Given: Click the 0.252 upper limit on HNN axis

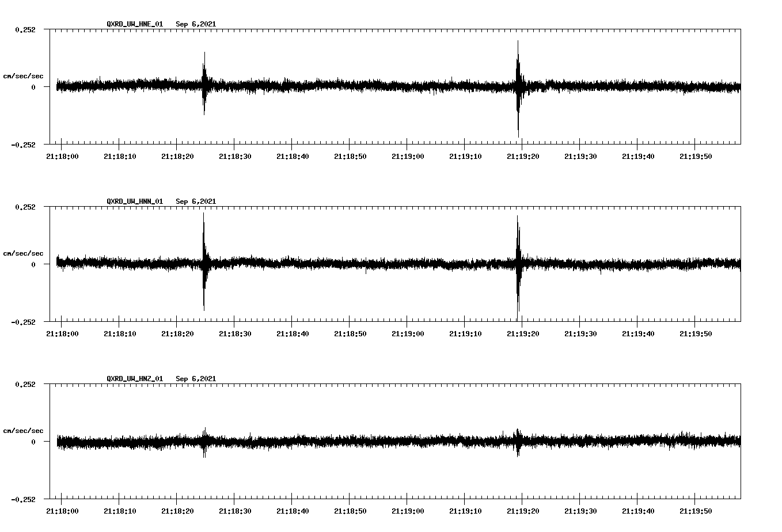Looking at the screenshot, I should tap(25, 207).
